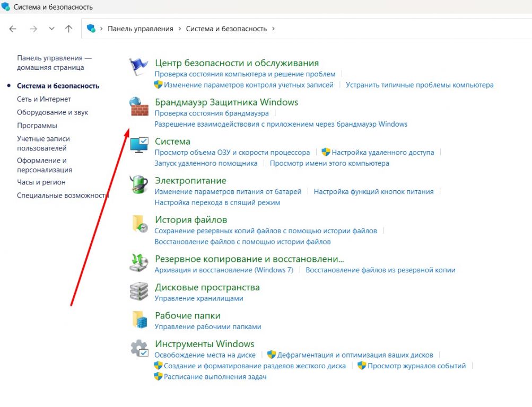Open Настройка удаленного доступа
Viewport: 532px width, 407px height.
click(x=383, y=153)
